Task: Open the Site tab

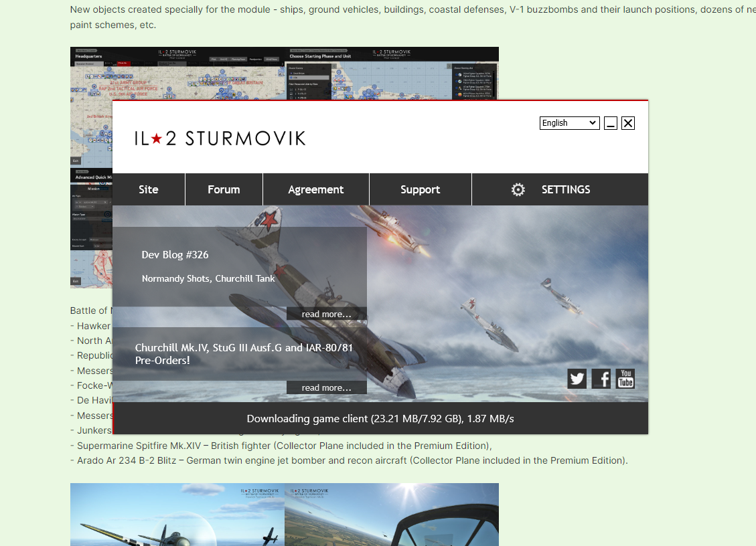Action: click(149, 189)
